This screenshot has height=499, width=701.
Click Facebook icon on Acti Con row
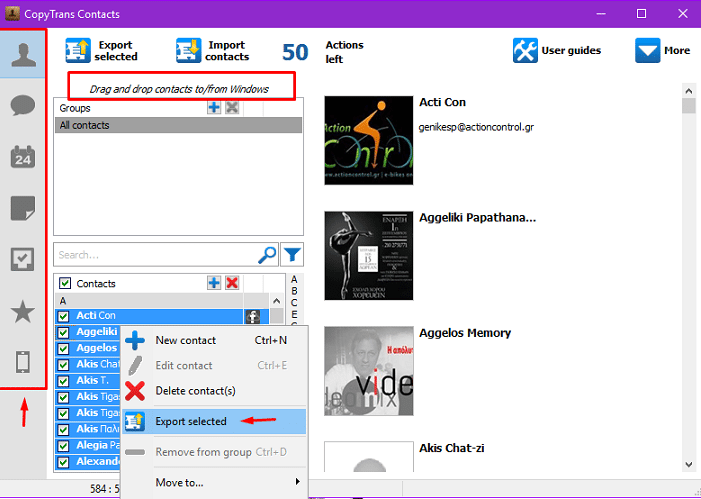[253, 317]
